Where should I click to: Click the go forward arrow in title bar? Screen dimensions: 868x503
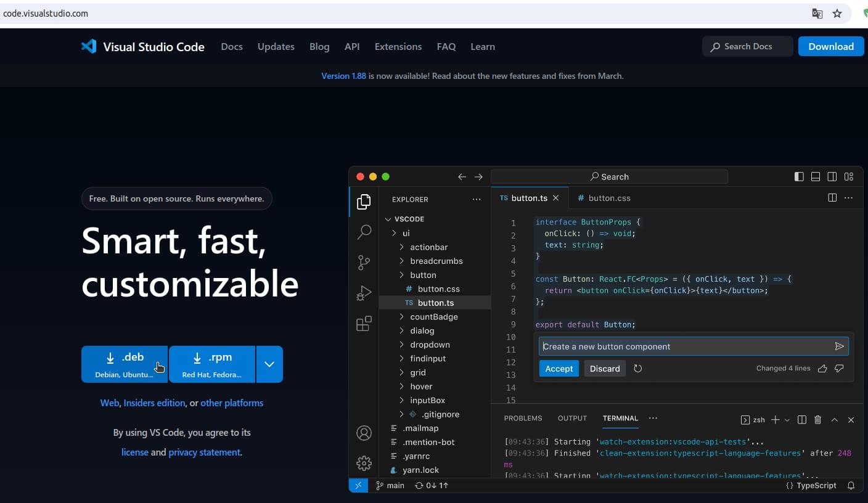tap(478, 177)
